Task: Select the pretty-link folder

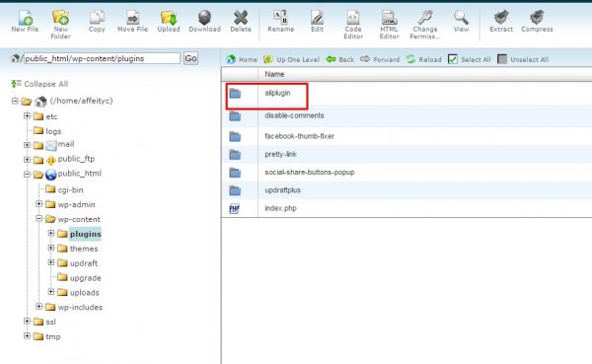Action: [407, 154]
